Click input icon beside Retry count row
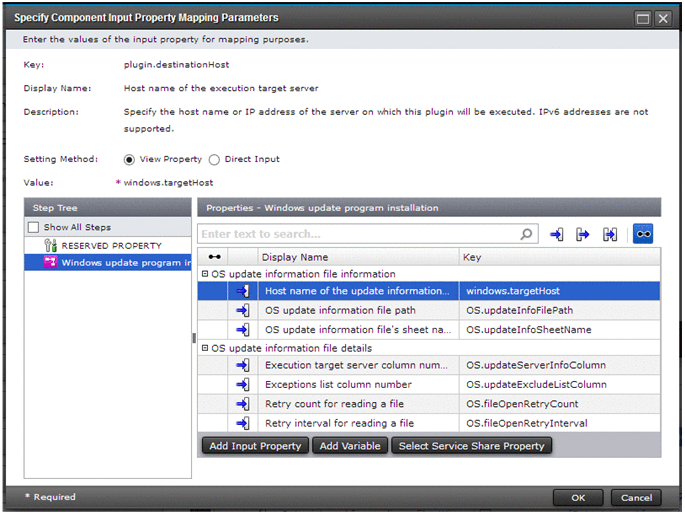The image size is (685, 515). (x=242, y=404)
